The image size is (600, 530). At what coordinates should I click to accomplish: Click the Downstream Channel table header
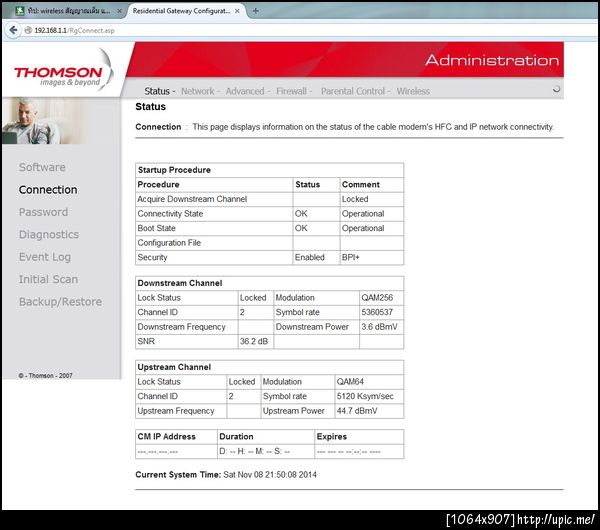coord(179,283)
